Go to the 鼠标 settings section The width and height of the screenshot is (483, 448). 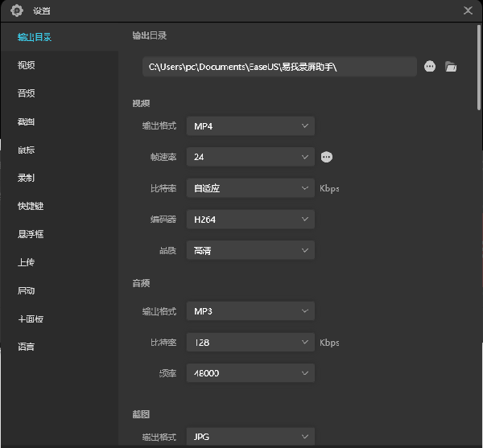(27, 150)
